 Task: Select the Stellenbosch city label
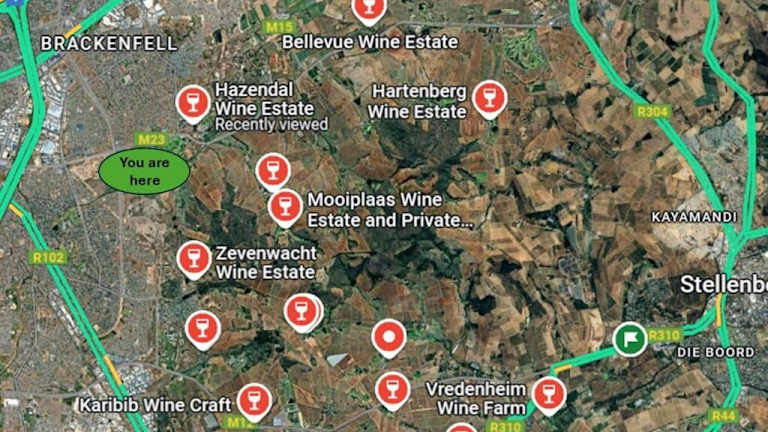724,285
